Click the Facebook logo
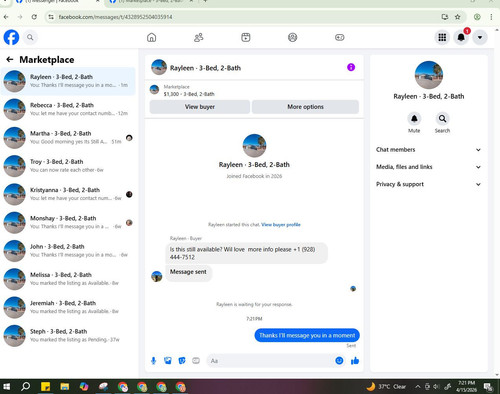Viewport: 500px width, 394px height. [x=11, y=37]
